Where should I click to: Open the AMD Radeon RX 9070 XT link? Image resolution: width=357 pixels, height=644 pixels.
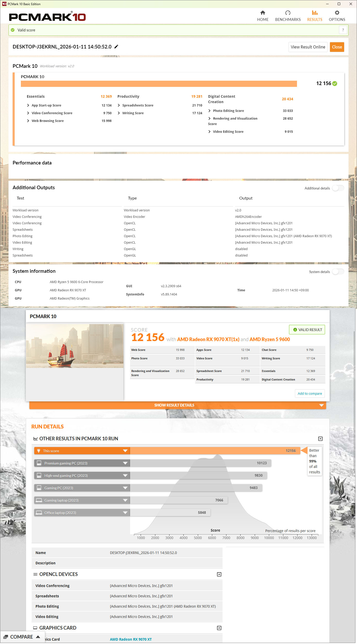131,639
